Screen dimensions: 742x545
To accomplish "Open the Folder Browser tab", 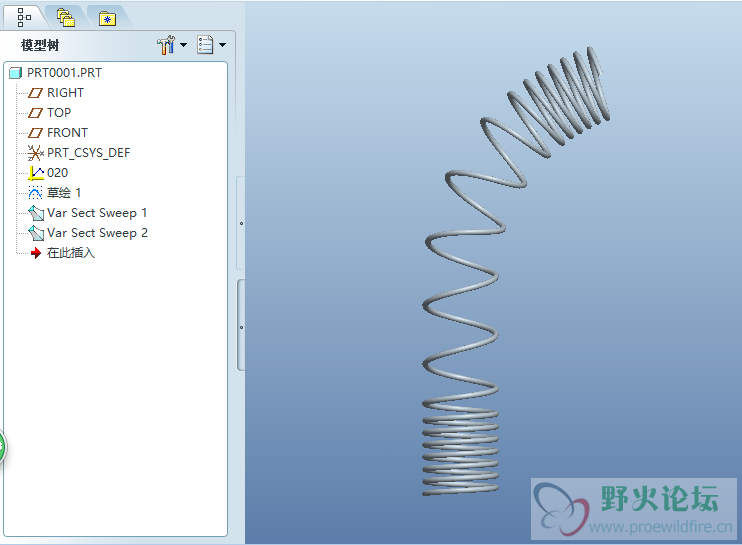I will (66, 18).
